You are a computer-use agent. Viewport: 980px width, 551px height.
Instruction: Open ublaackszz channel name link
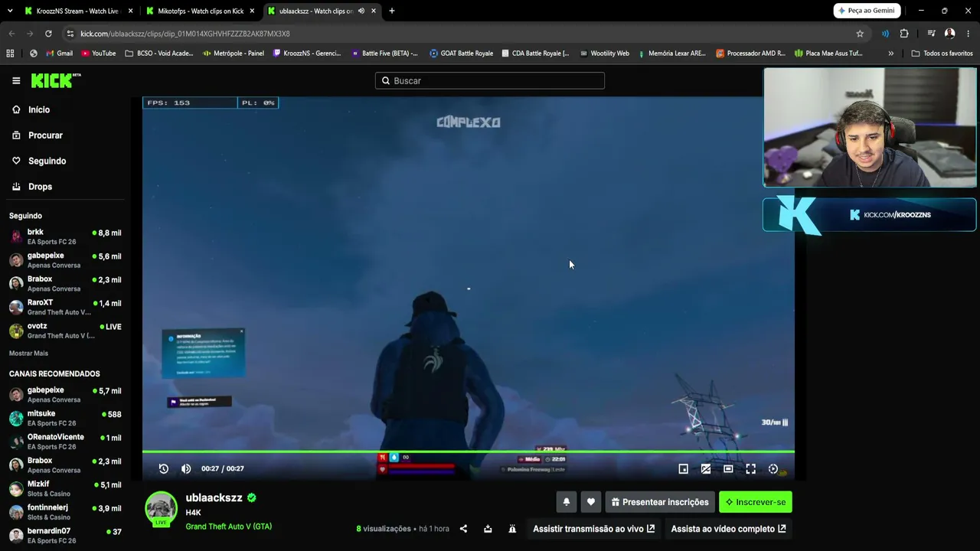[x=214, y=497]
